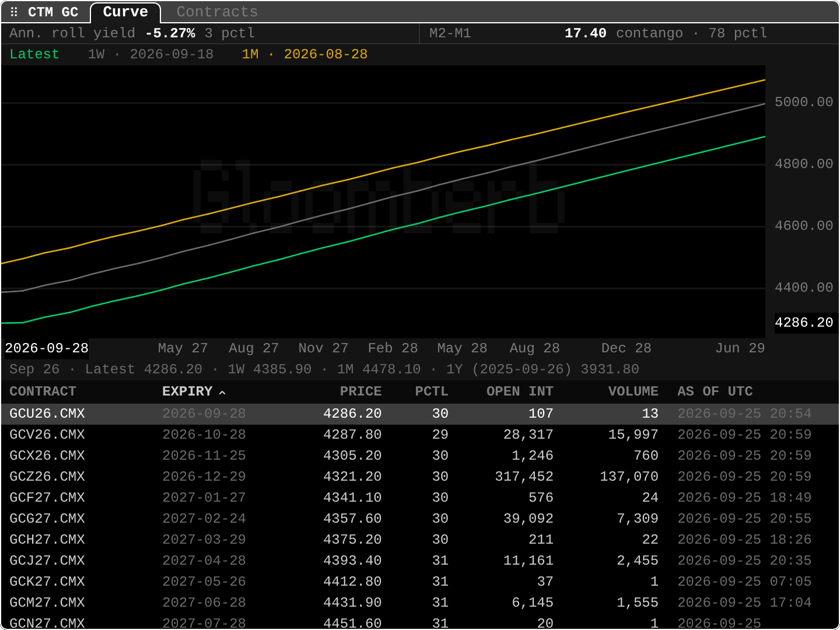Image resolution: width=840 pixels, height=630 pixels.
Task: Sort table by PCTL column
Action: click(x=432, y=391)
